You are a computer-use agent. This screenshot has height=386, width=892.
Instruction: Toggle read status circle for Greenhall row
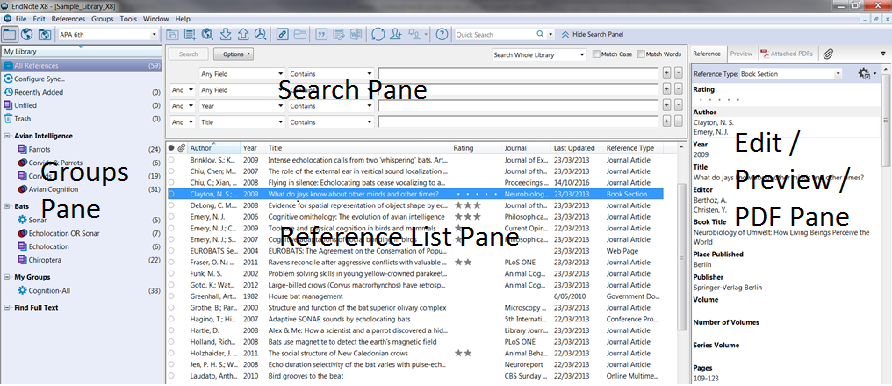coord(171,296)
